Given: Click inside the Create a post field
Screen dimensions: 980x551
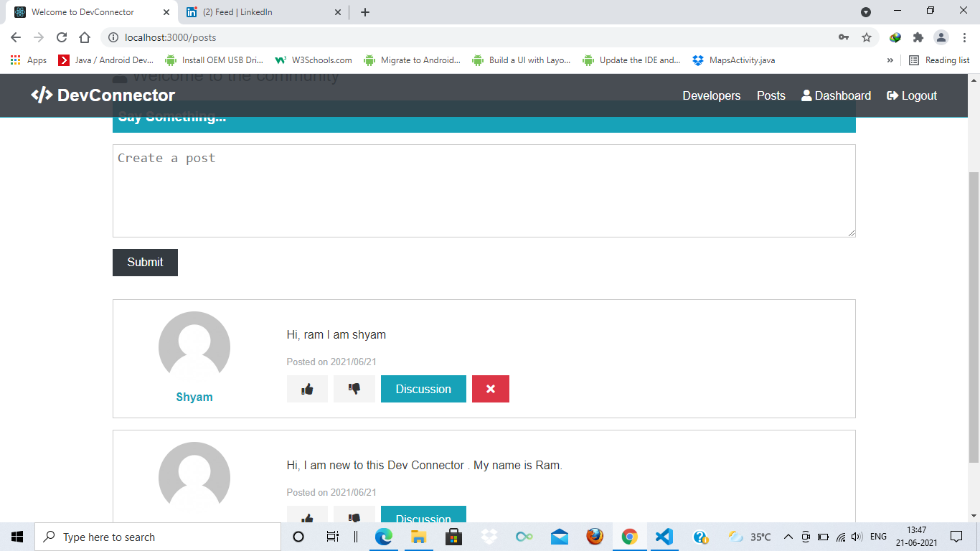Looking at the screenshot, I should (x=484, y=190).
